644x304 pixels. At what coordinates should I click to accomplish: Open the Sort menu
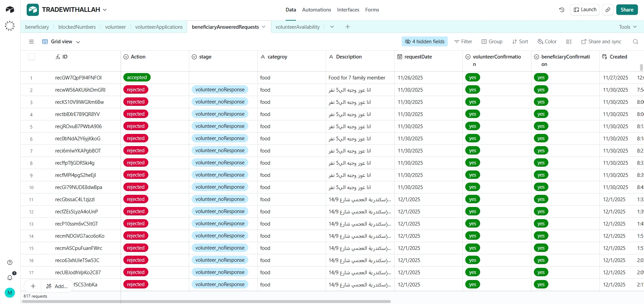[x=520, y=42]
